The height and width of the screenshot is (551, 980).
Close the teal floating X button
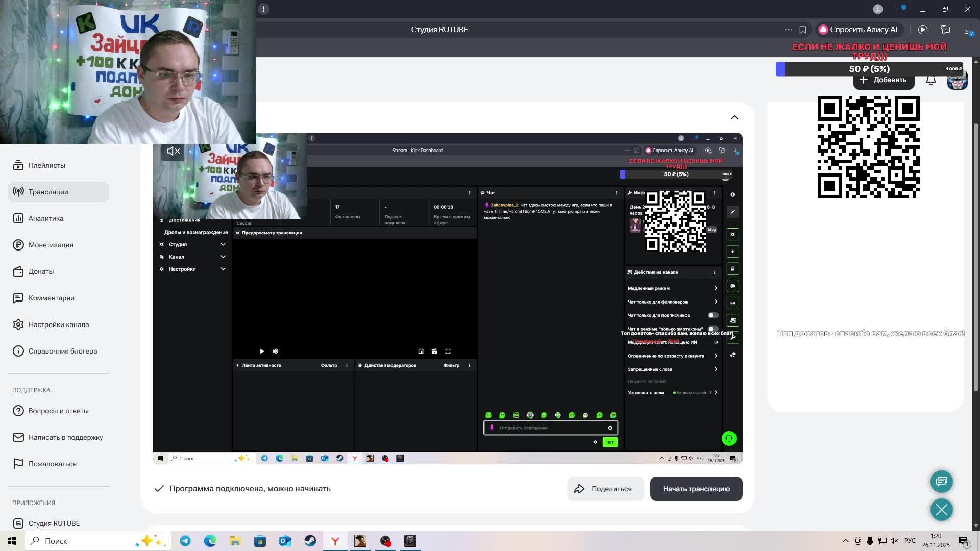[941, 510]
